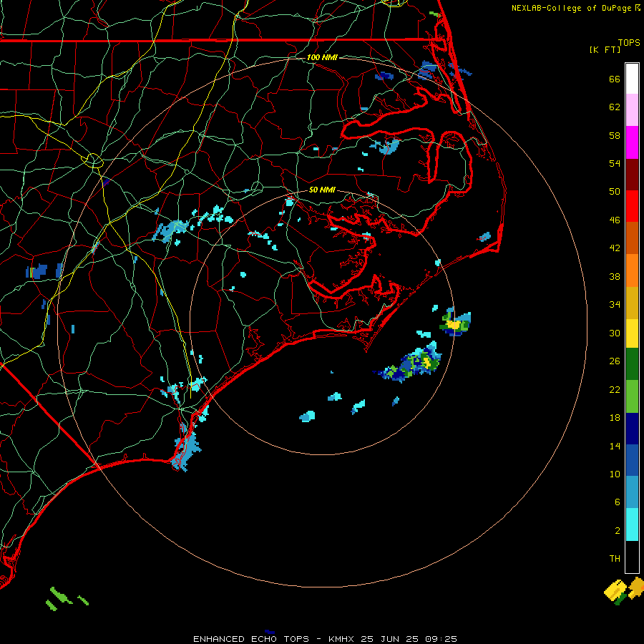Click the legend value "34"
644x644 pixels.
coord(615,305)
